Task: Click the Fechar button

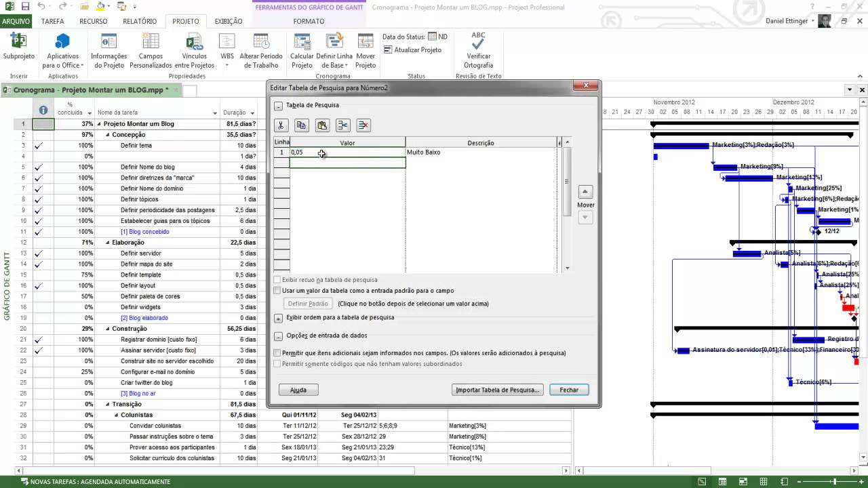Action: pyautogui.click(x=569, y=390)
